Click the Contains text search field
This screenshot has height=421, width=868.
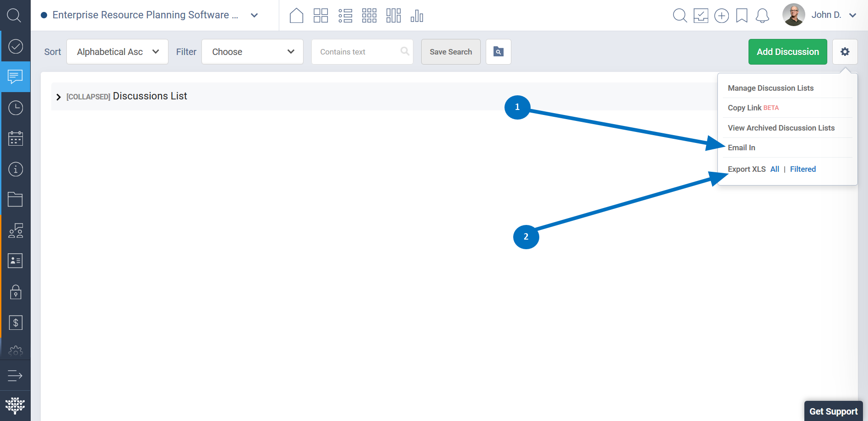357,52
